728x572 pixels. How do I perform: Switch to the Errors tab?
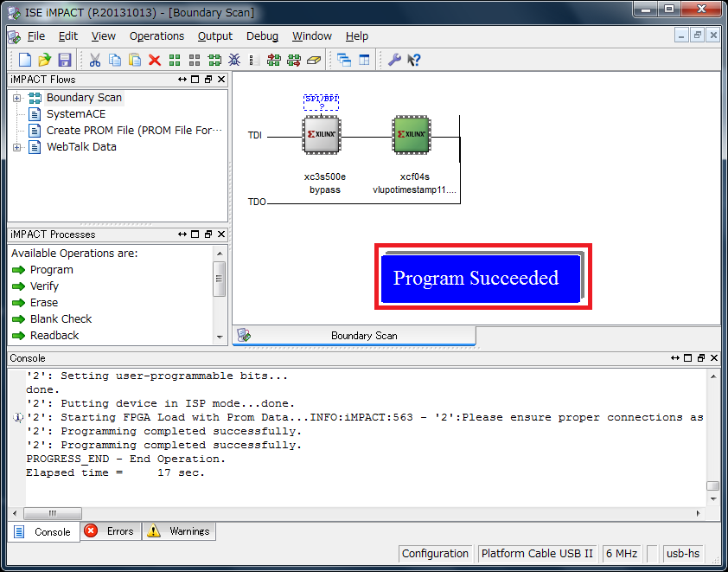pos(111,531)
